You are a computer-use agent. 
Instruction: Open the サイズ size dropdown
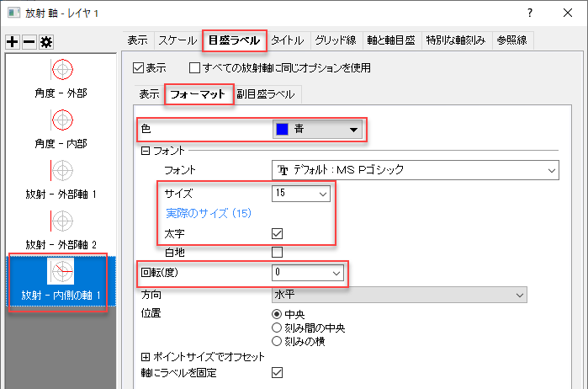322,194
